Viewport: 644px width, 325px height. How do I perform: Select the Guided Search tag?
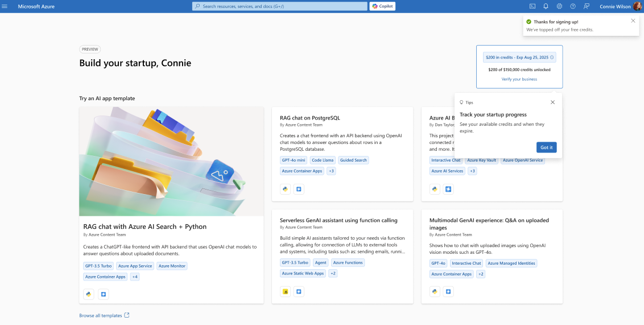(x=353, y=160)
